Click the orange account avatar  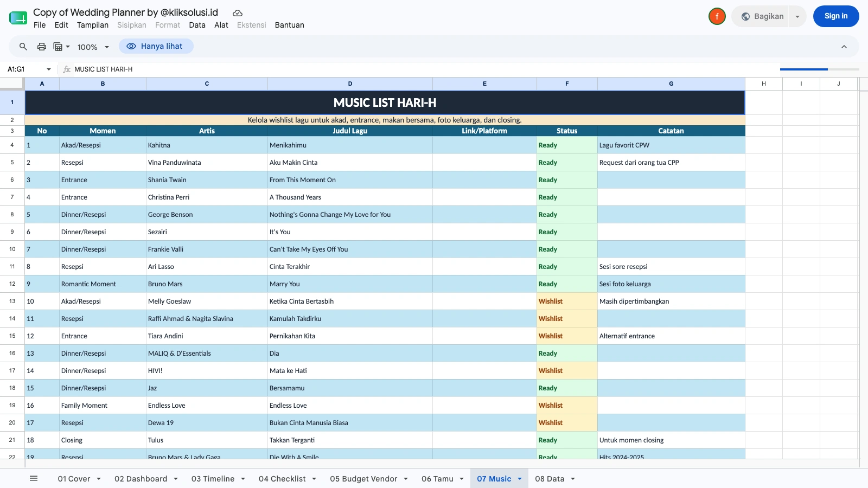coord(717,16)
